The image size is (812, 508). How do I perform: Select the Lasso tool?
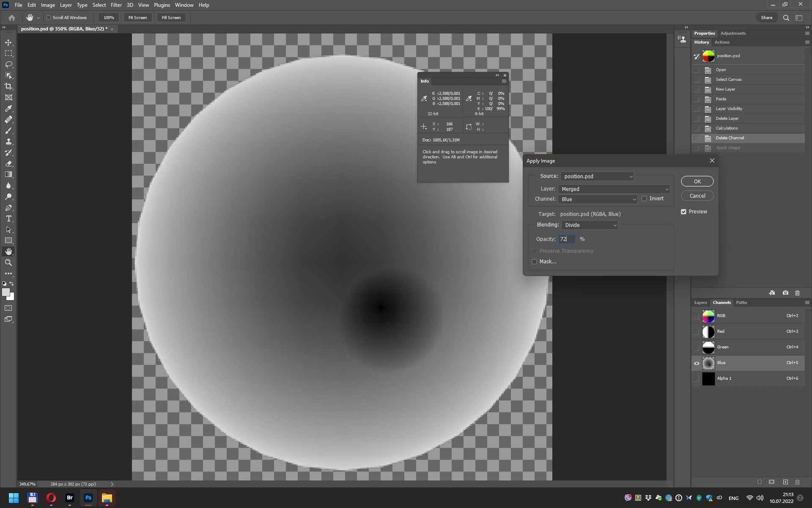click(8, 64)
